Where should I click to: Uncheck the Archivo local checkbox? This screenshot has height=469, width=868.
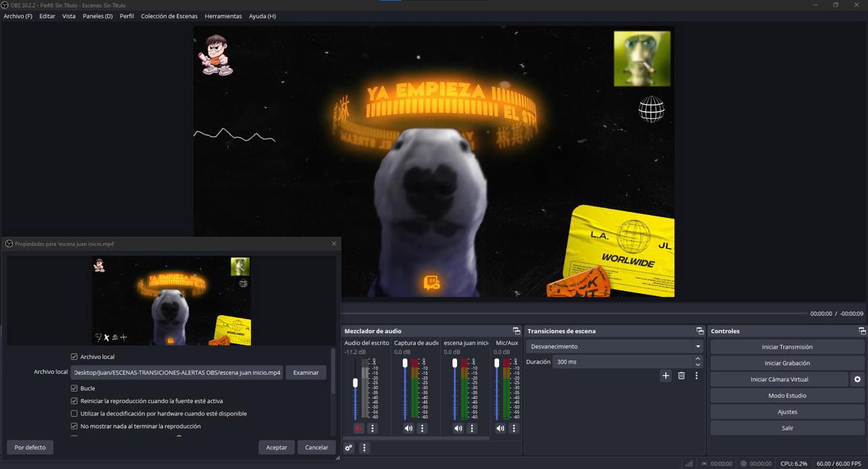click(x=75, y=357)
